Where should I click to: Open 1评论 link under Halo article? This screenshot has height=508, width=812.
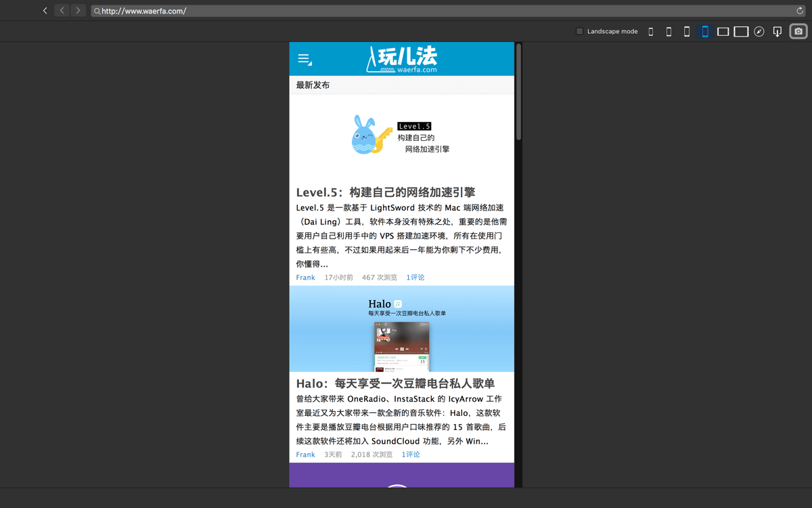pyautogui.click(x=411, y=455)
